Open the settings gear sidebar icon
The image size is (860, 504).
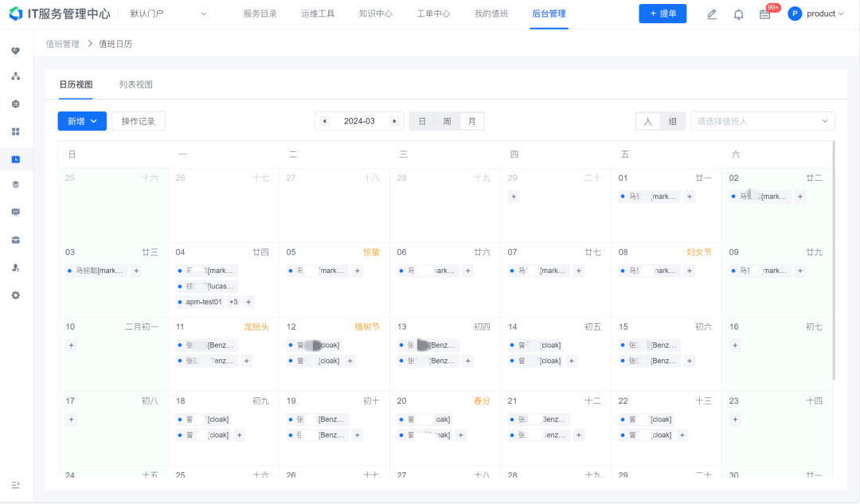point(16,295)
